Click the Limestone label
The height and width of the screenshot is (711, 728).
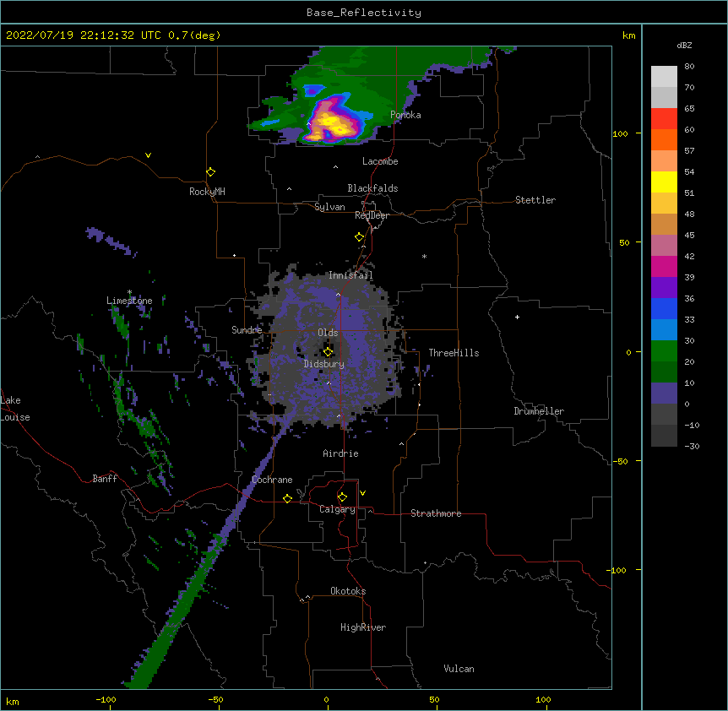click(x=129, y=301)
